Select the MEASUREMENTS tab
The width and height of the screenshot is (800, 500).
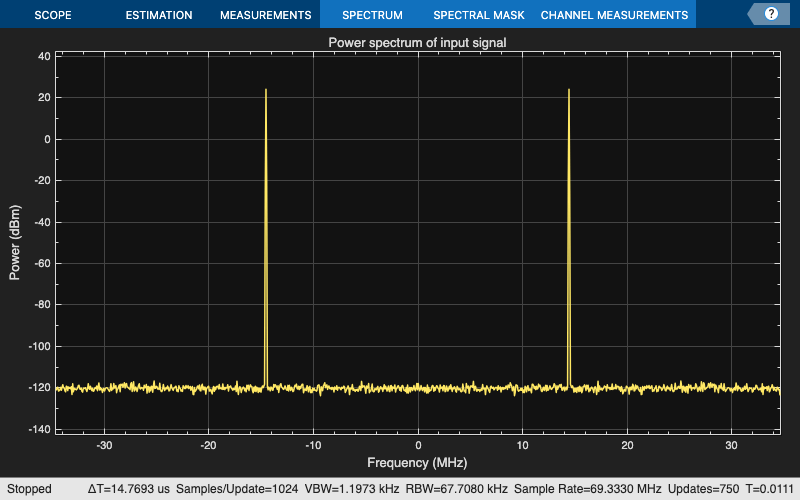265,15
